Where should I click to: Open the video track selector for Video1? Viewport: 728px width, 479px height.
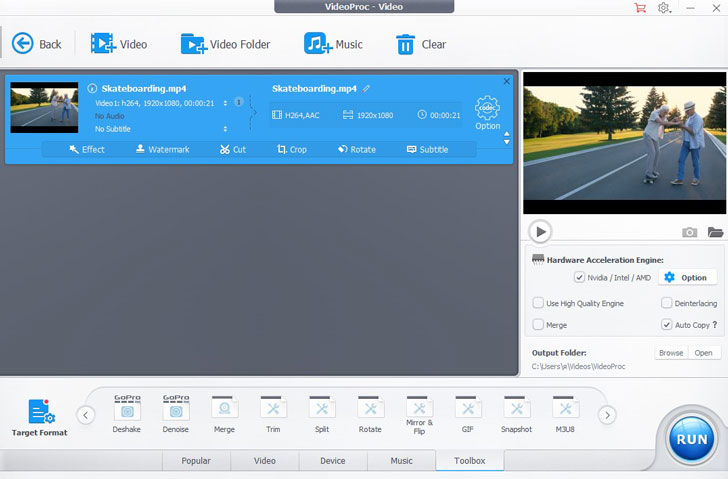click(225, 103)
